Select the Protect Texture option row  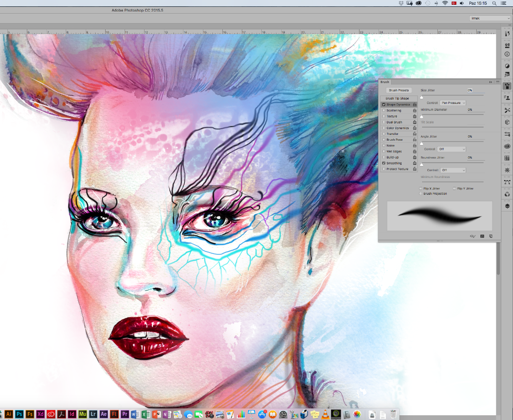(x=399, y=169)
